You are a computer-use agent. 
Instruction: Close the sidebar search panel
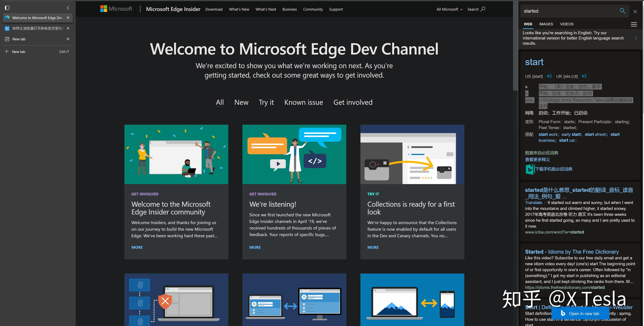(x=635, y=11)
